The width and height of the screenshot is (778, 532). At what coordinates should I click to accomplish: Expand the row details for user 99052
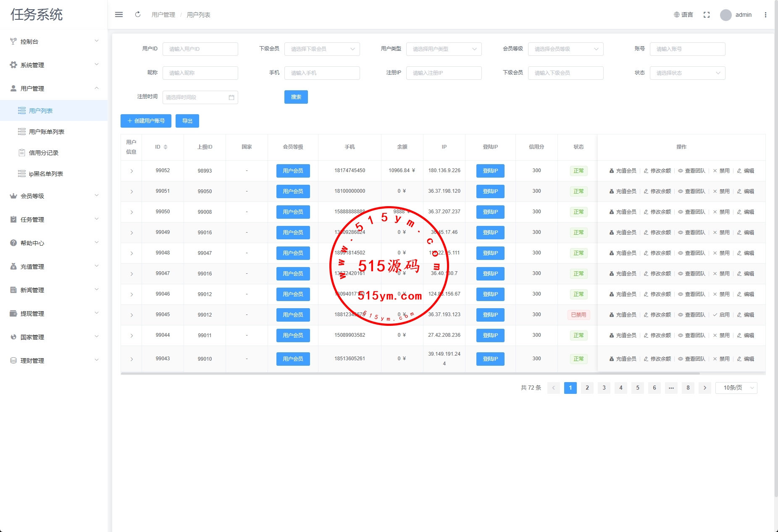coord(131,171)
